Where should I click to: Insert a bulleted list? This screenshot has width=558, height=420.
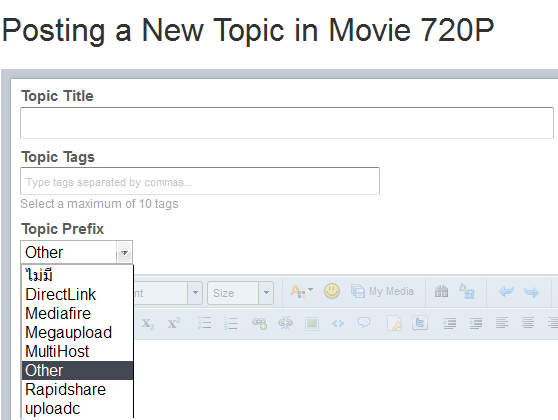205,323
